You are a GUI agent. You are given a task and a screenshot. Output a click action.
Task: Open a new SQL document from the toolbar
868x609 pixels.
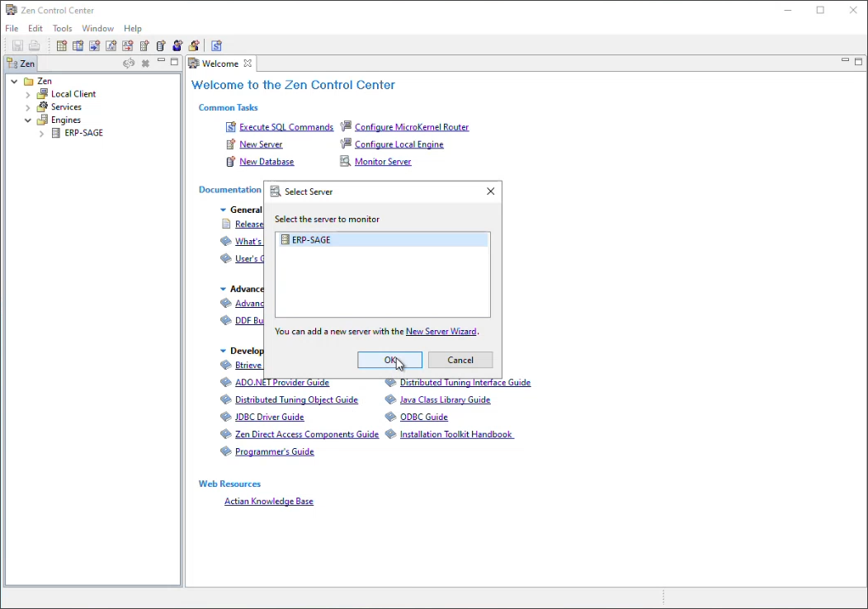click(x=216, y=46)
